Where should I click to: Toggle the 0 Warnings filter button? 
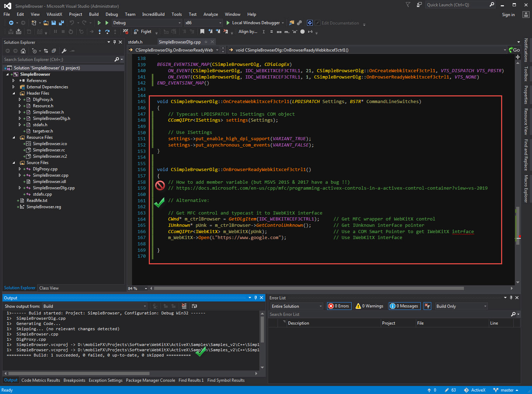click(x=369, y=306)
